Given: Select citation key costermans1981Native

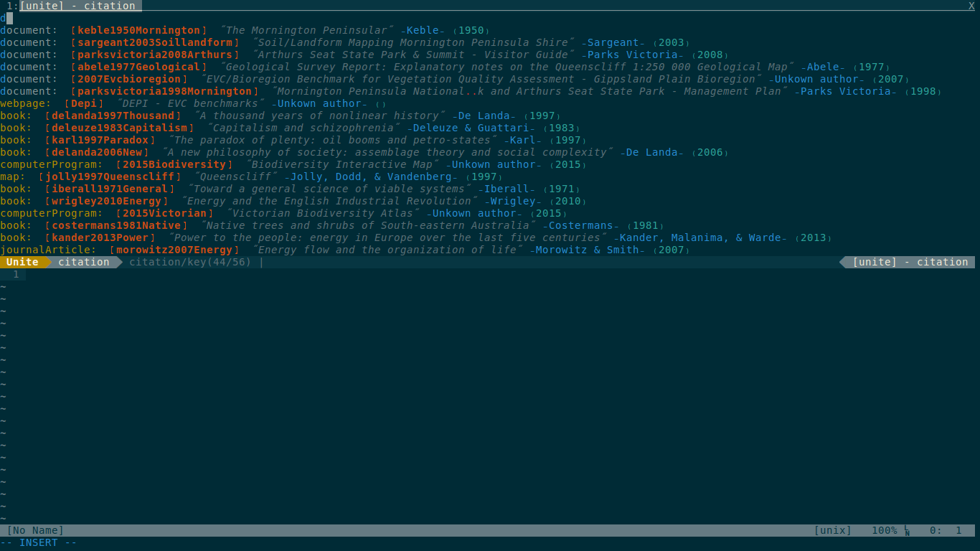Looking at the screenshot, I should point(116,225).
